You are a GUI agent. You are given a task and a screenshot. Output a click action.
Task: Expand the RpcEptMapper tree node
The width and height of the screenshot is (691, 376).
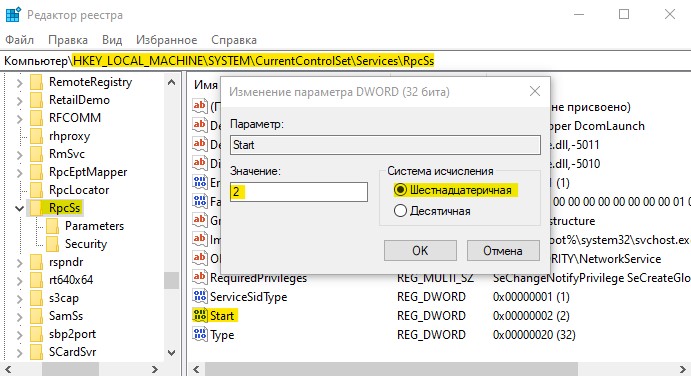tap(19, 172)
